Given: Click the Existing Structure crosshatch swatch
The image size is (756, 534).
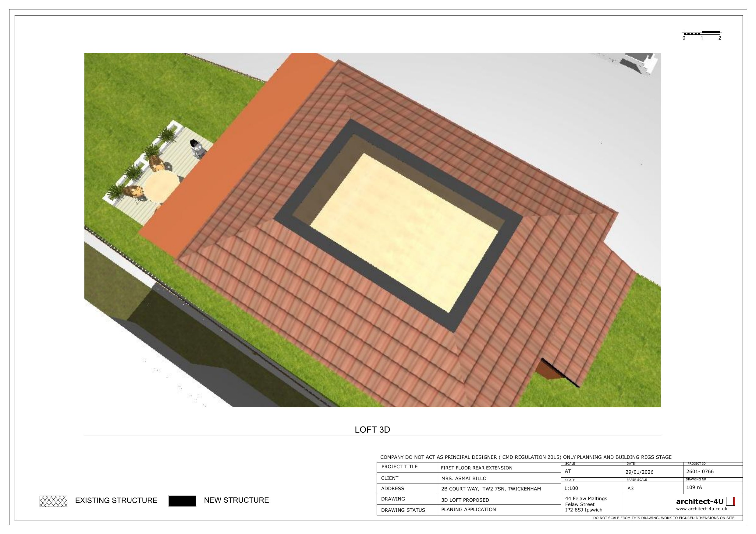Looking at the screenshot, I should [x=53, y=501].
